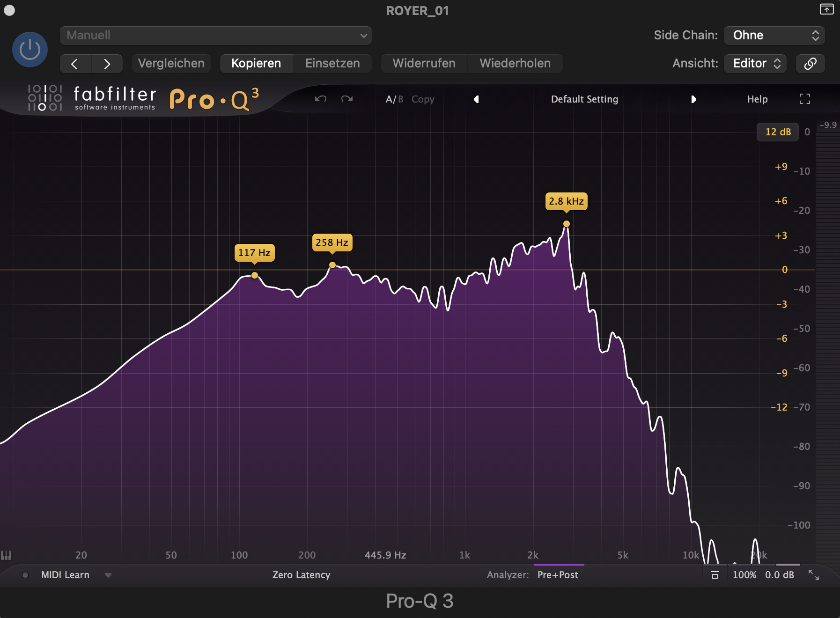Click the FabFilter undo arrow icon
Screen dimensions: 840x618
[321, 99]
